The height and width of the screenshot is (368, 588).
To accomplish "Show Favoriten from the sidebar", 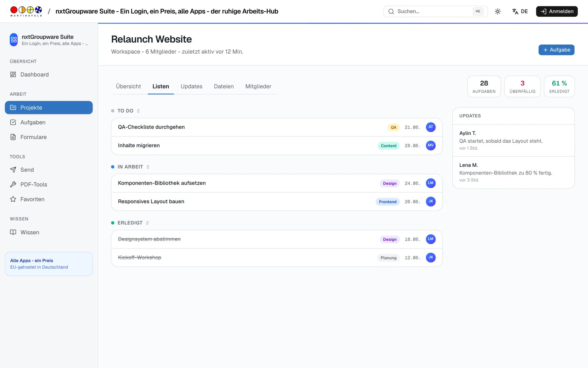I will click(49, 199).
